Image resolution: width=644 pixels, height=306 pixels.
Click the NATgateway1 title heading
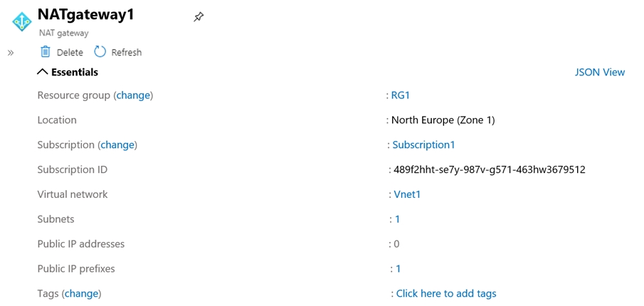point(85,15)
